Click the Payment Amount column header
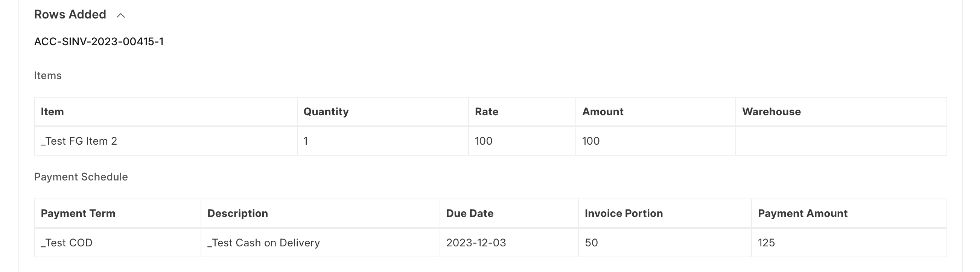The image size is (980, 272). [802, 213]
